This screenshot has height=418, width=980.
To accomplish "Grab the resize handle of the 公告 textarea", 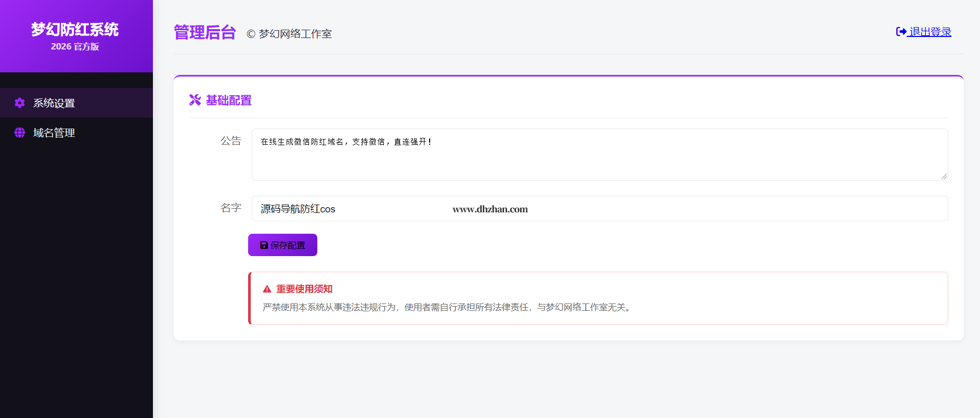I will pos(944,176).
